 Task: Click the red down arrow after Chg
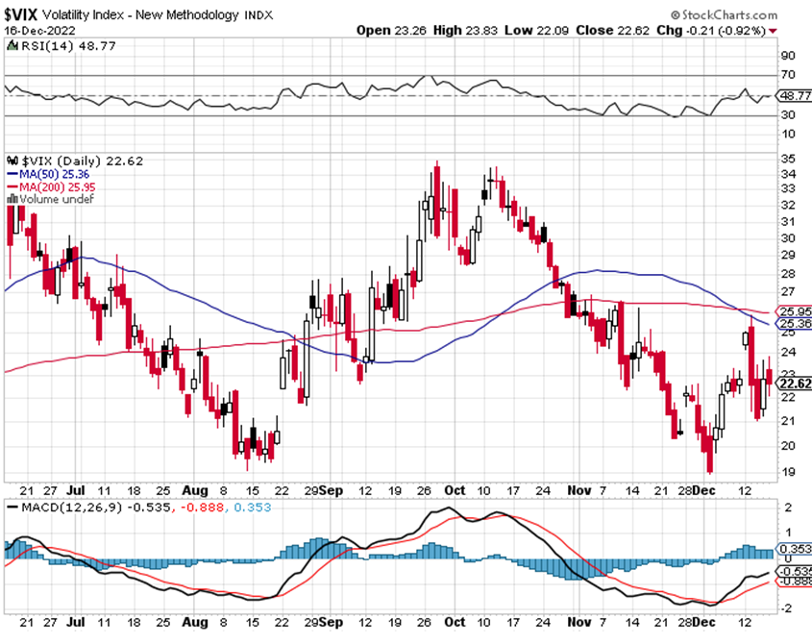801,30
